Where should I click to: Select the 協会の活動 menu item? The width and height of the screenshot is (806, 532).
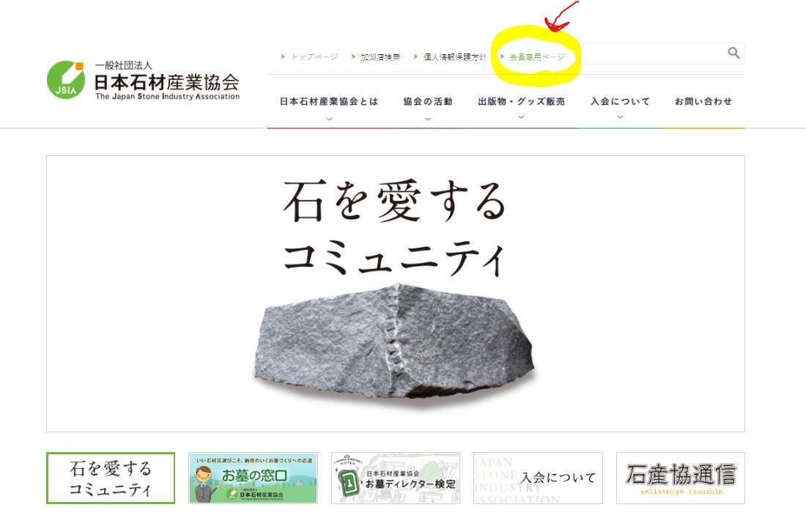click(428, 101)
